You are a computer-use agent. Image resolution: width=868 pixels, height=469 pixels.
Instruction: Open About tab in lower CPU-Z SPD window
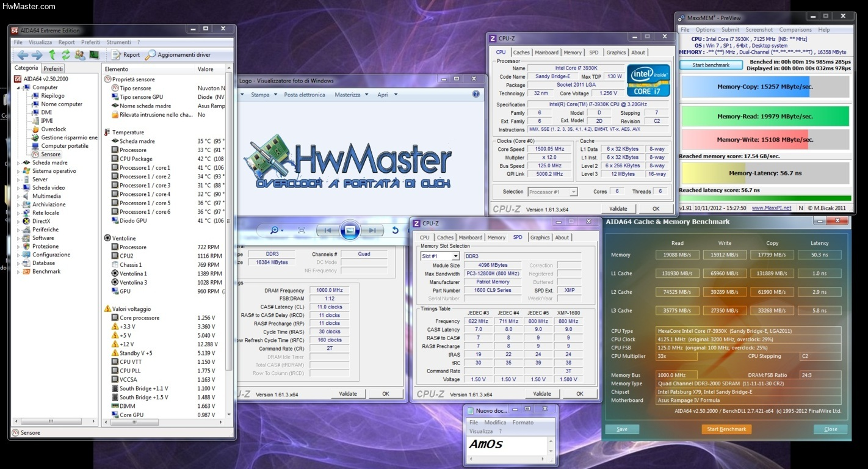tap(562, 238)
